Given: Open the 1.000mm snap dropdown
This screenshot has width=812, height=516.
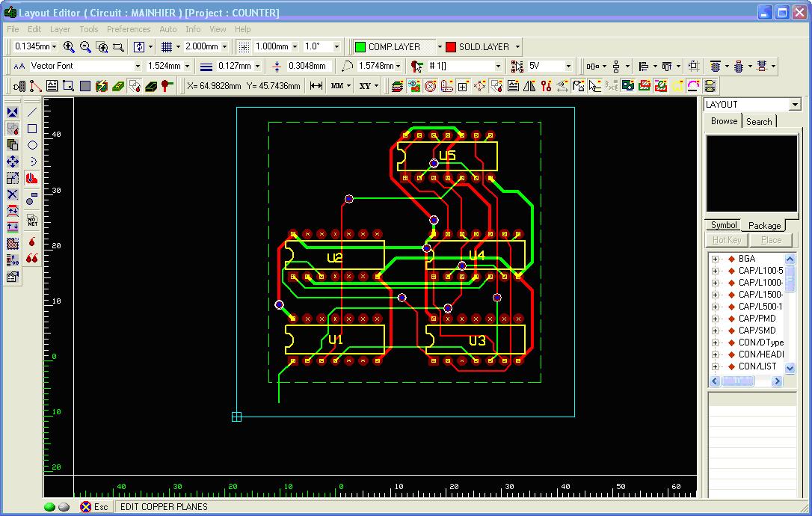Looking at the screenshot, I should click(295, 46).
